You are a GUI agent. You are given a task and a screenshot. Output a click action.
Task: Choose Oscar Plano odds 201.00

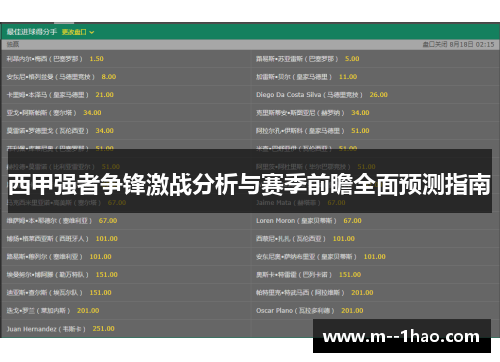click(x=352, y=311)
